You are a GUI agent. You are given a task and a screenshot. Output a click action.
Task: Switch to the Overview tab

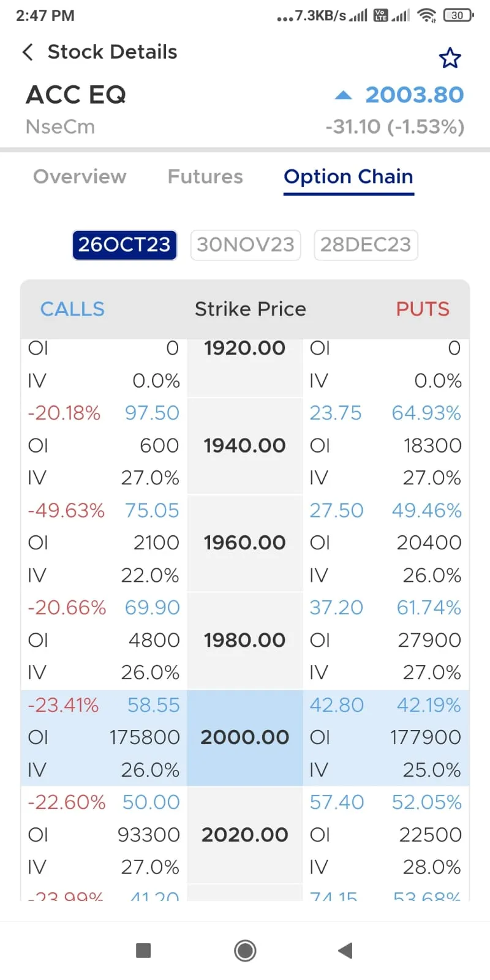click(x=80, y=176)
